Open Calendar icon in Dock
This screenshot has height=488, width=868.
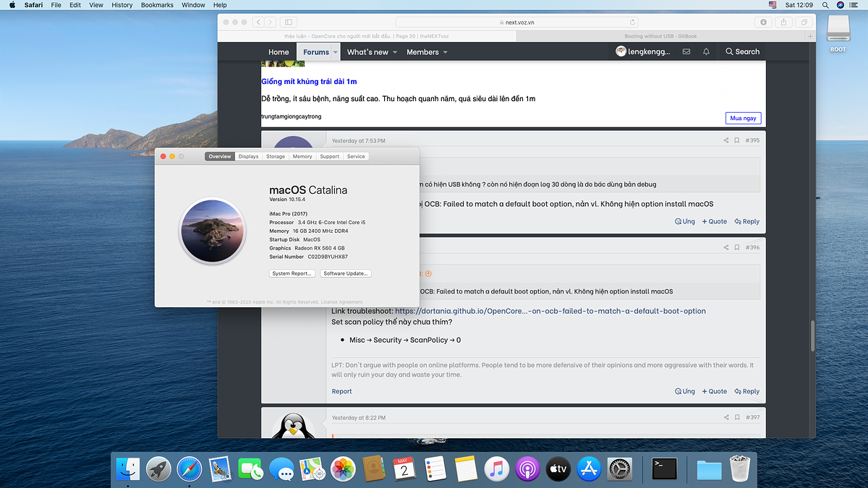404,469
